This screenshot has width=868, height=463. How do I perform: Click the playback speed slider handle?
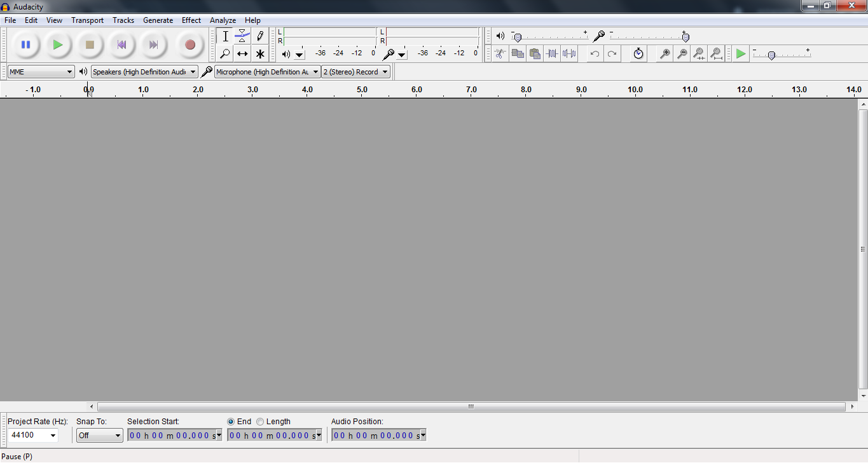point(771,56)
